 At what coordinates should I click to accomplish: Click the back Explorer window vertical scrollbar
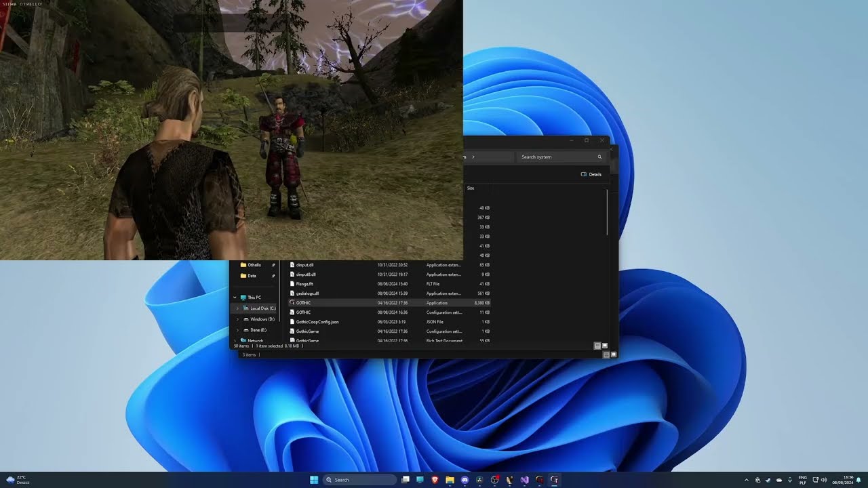[x=608, y=212]
